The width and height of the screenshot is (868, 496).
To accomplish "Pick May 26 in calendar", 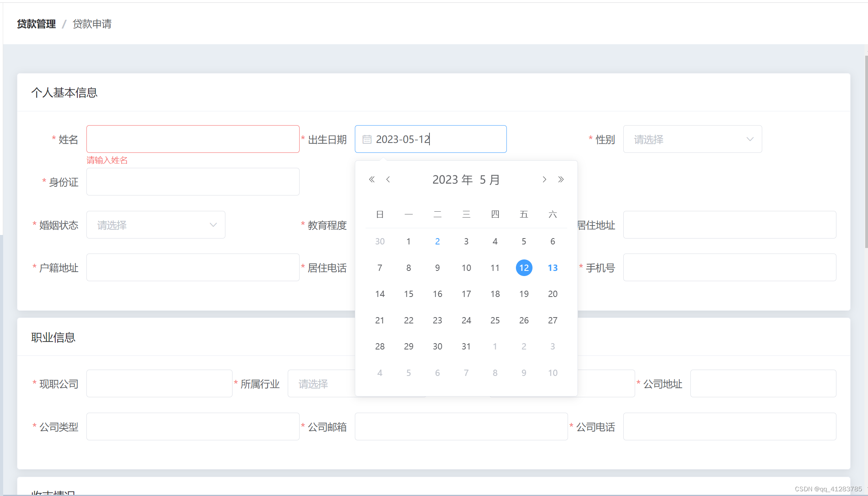I will click(x=524, y=320).
